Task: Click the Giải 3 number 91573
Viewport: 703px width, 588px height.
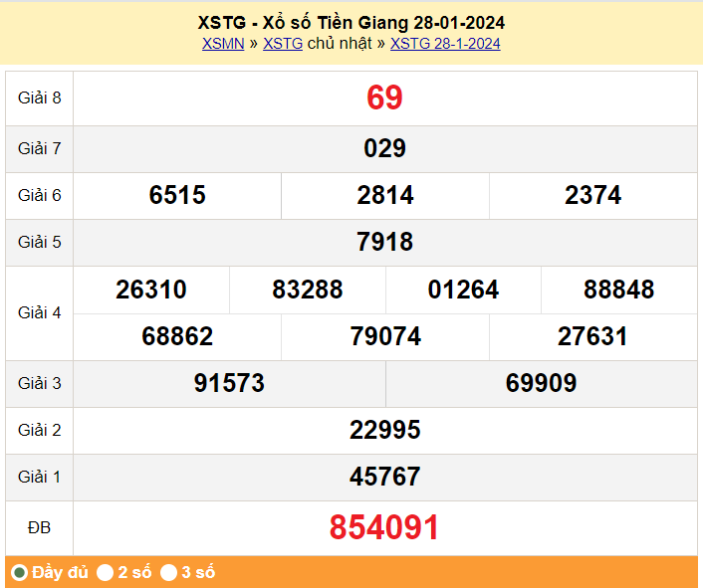Action: pyautogui.click(x=229, y=383)
